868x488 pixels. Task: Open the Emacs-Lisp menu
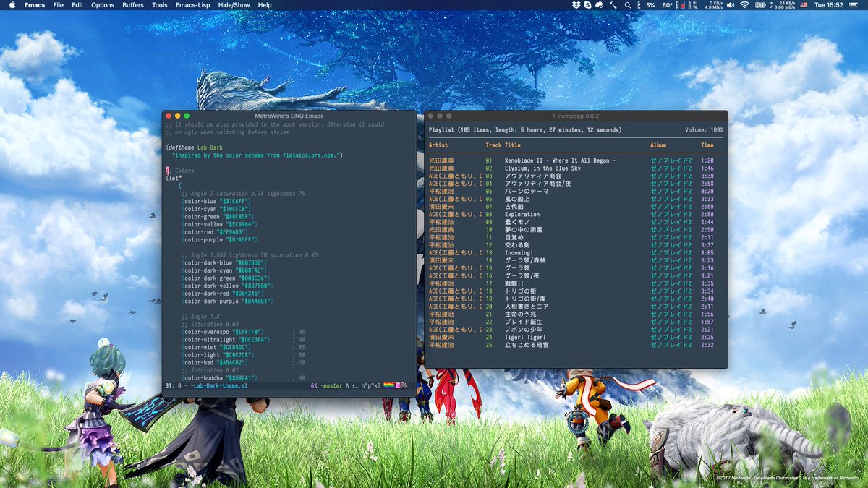point(193,5)
